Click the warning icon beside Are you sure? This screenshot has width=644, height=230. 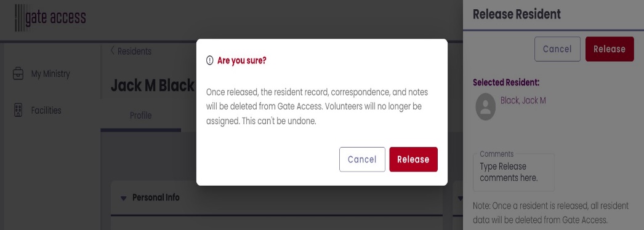(x=210, y=61)
